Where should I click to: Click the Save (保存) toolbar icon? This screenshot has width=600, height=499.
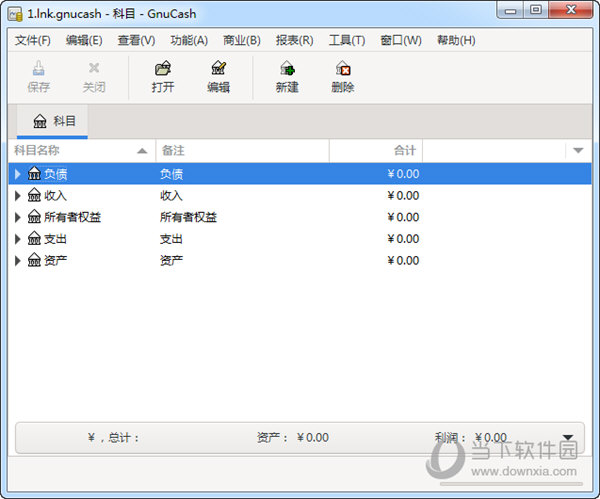[38, 68]
